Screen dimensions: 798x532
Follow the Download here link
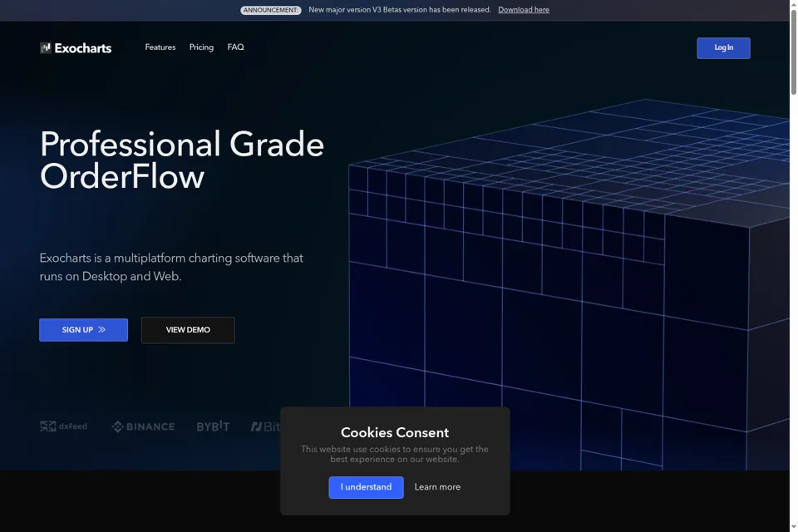(524, 10)
